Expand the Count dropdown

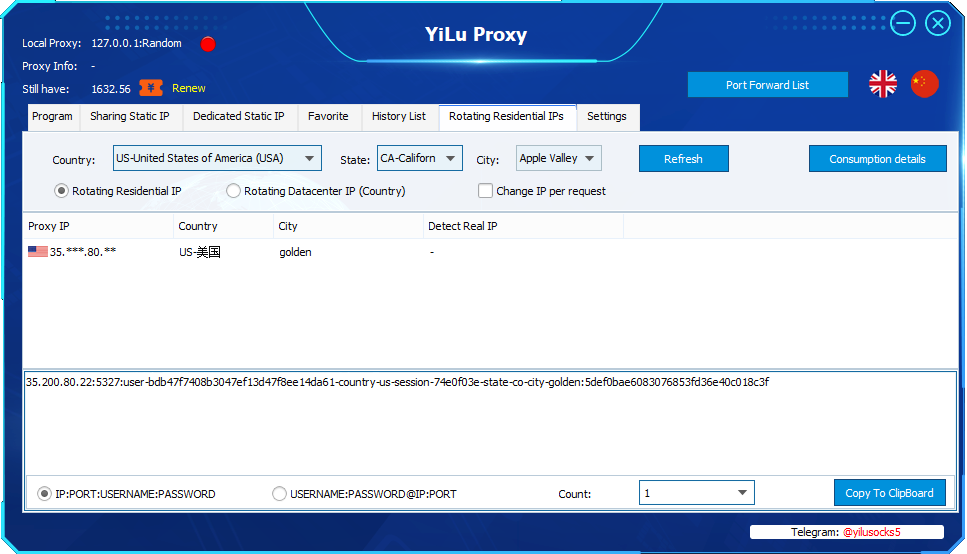click(x=742, y=493)
